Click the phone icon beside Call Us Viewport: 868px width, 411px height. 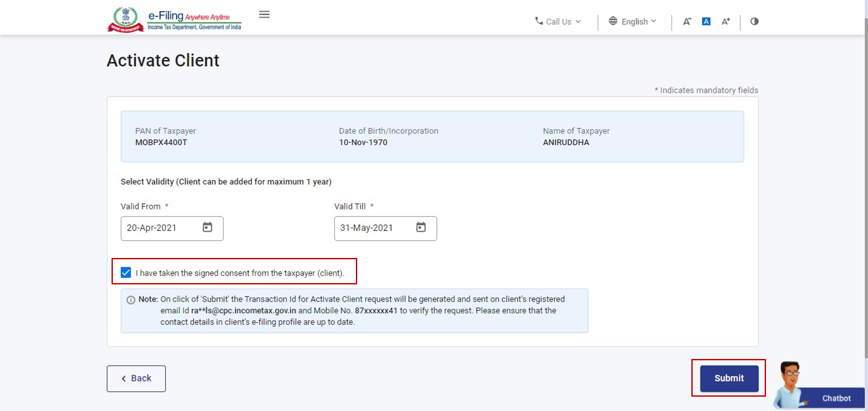click(x=539, y=21)
